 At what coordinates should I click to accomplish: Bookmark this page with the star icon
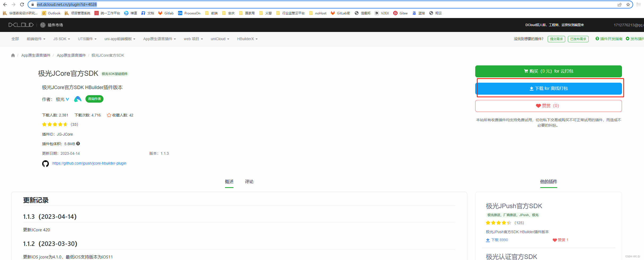(628, 5)
